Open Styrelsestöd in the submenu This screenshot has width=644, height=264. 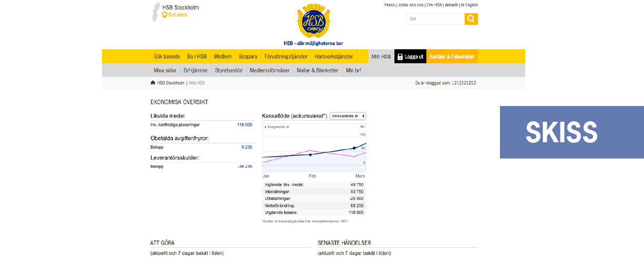pyautogui.click(x=229, y=70)
